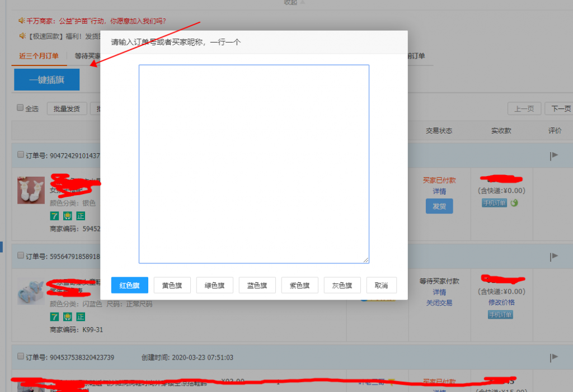573x392 pixels.
Task: Open the 千万商家 公益护苗 announcement link
Action: 96,21
